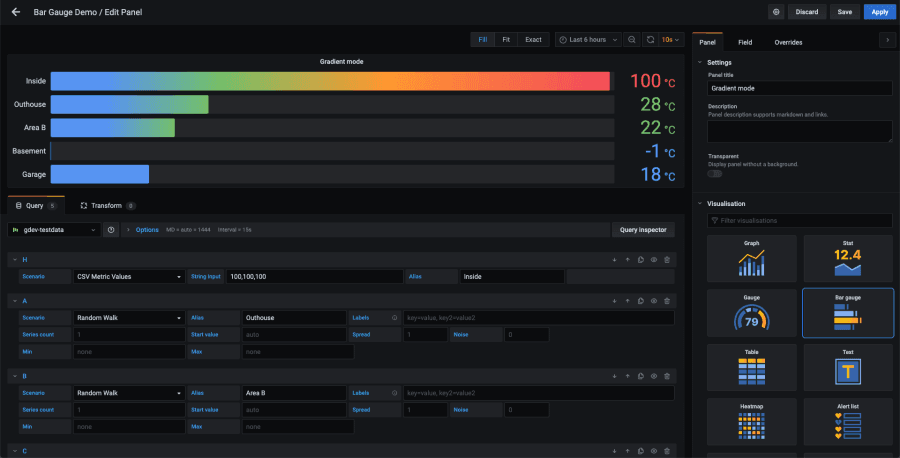Click the Panel title input field
900x458 pixels.
tap(799, 88)
